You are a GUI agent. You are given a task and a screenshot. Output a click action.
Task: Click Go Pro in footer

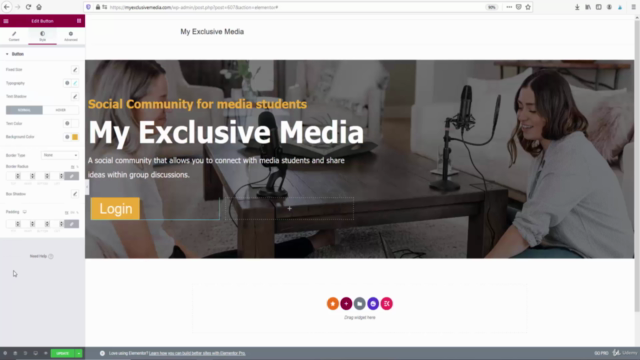click(601, 353)
